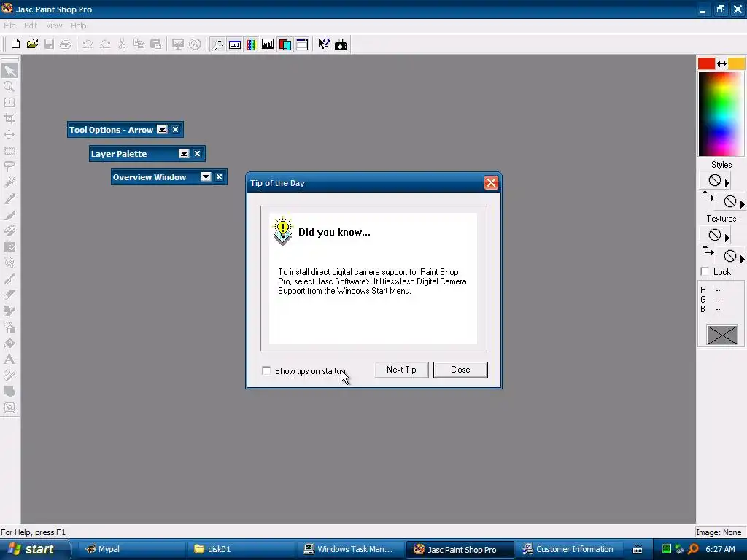Click the Open file folder icon
747x560 pixels.
click(32, 44)
